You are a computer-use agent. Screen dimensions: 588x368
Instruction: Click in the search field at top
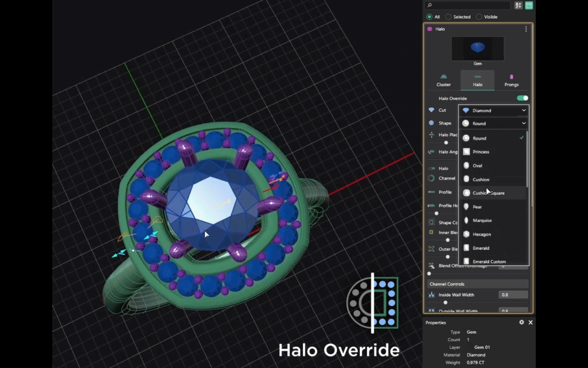pos(468,5)
